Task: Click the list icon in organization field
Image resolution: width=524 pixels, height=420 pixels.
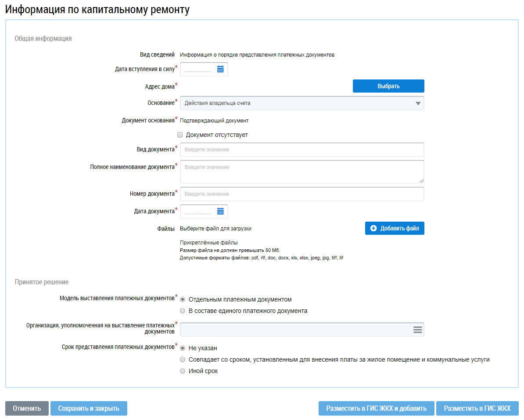Action: tap(417, 330)
